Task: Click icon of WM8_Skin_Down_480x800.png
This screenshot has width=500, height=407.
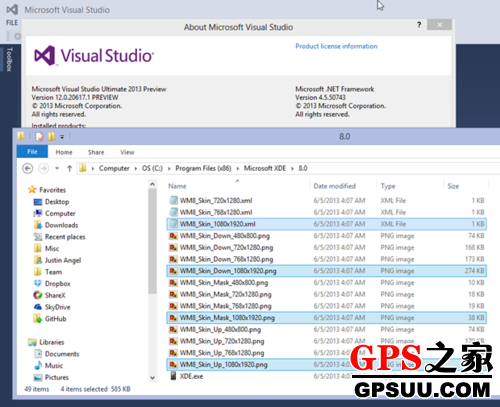Action: point(173,236)
